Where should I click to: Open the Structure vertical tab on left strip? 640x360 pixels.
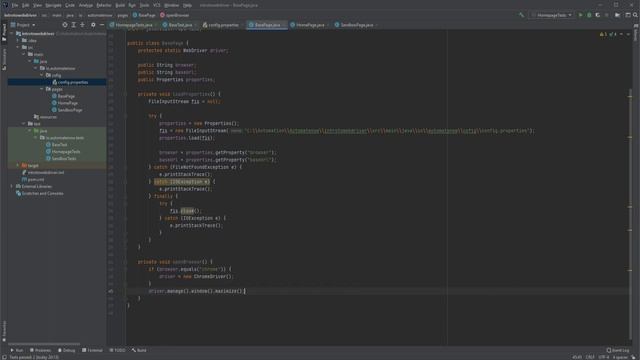click(4, 59)
